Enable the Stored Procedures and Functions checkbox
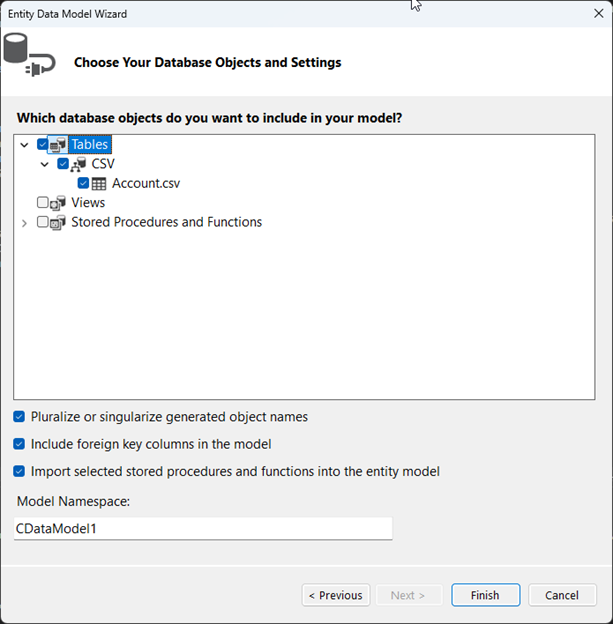 coord(43,223)
